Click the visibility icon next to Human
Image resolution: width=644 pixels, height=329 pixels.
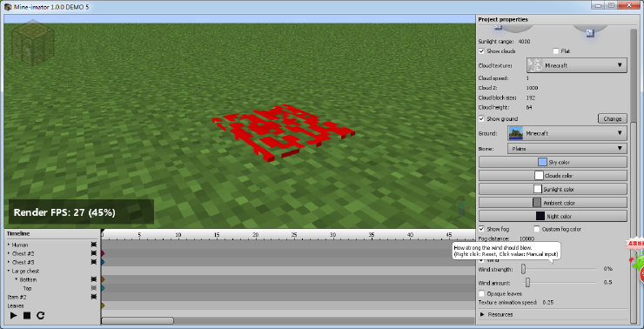pos(94,245)
